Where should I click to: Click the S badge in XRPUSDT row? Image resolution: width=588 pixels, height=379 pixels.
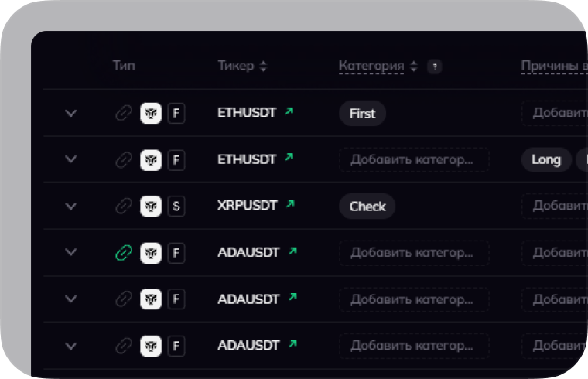(x=176, y=206)
